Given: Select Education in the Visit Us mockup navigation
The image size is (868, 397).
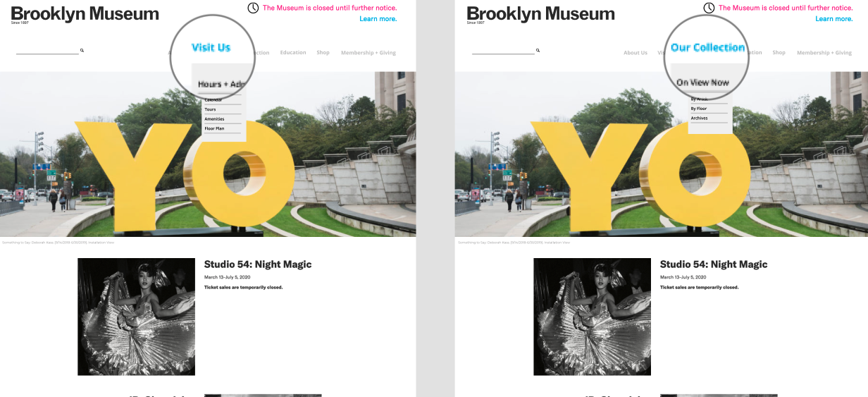Looking at the screenshot, I should [293, 53].
